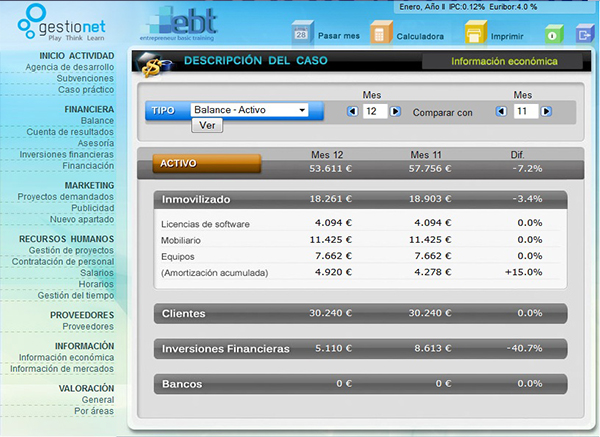Click the Enero, Año II status text
Viewport: 600px width, 437px height.
click(x=422, y=7)
